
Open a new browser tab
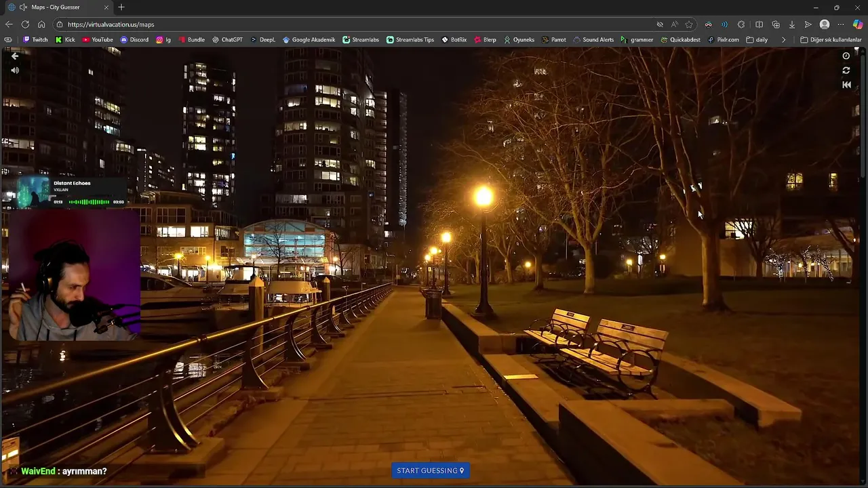[x=121, y=7]
